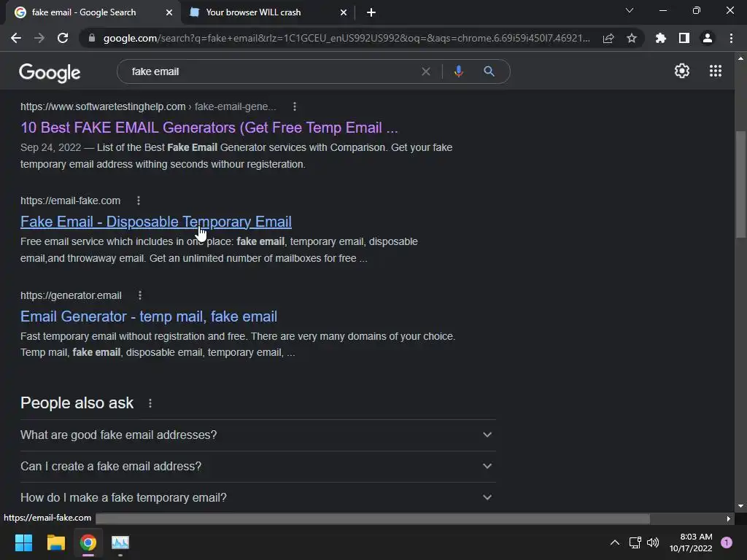Close the 'Your browser WILL crash' tab
This screenshot has width=747, height=560.
[344, 12]
